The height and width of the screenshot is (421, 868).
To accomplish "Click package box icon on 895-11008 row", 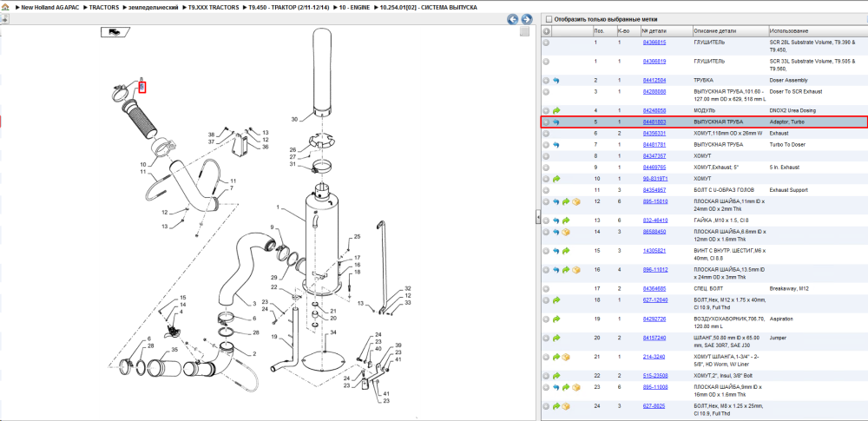I will click(x=576, y=387).
